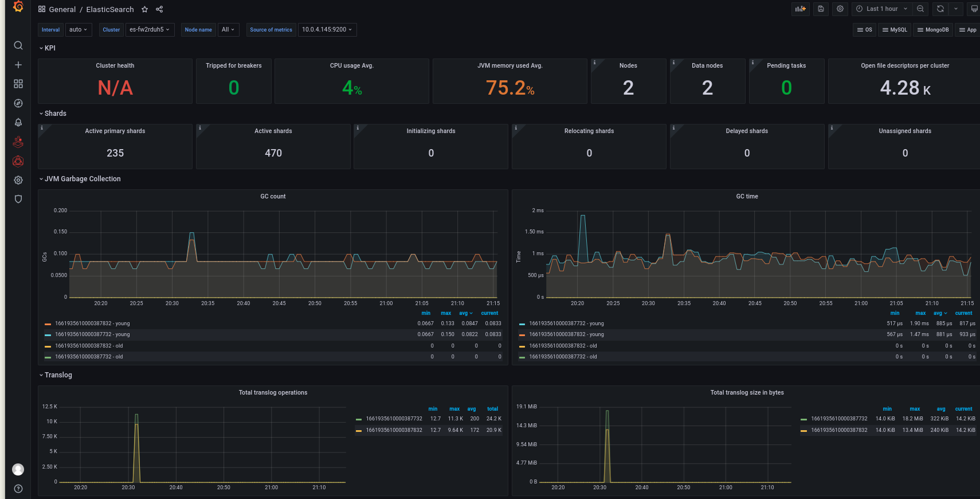Toggle GC time series 387732 - young
The height and width of the screenshot is (499, 980).
566,323
